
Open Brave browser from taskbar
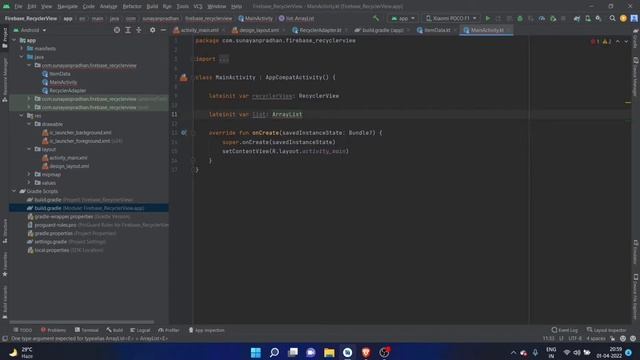(366, 352)
